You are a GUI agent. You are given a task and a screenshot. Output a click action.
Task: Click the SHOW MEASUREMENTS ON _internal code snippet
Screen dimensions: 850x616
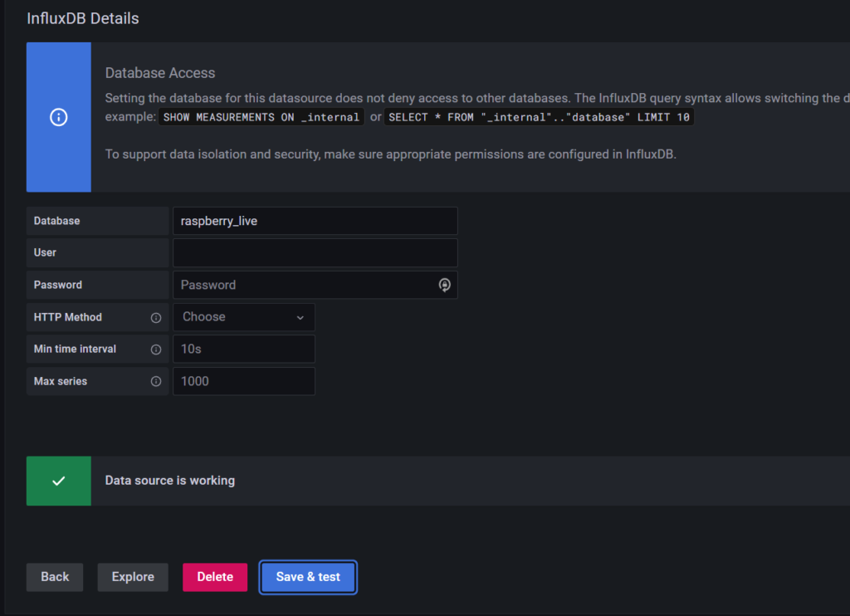(261, 117)
